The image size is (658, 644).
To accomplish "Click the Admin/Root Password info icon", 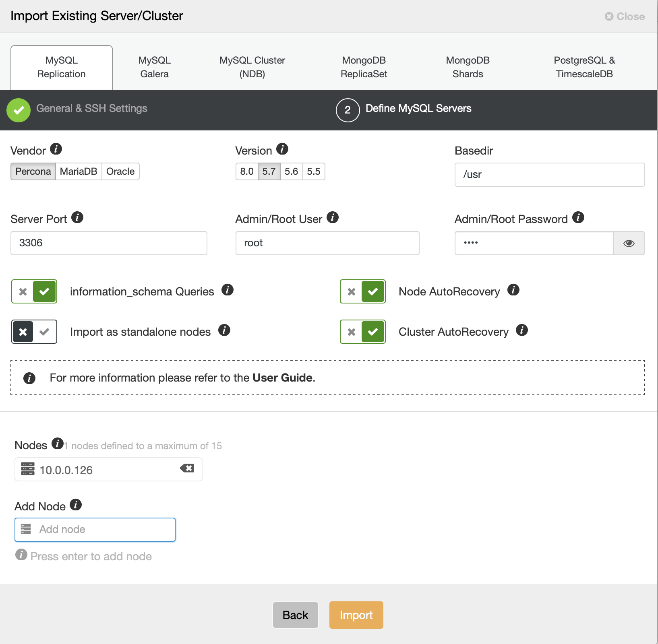I will click(x=578, y=217).
